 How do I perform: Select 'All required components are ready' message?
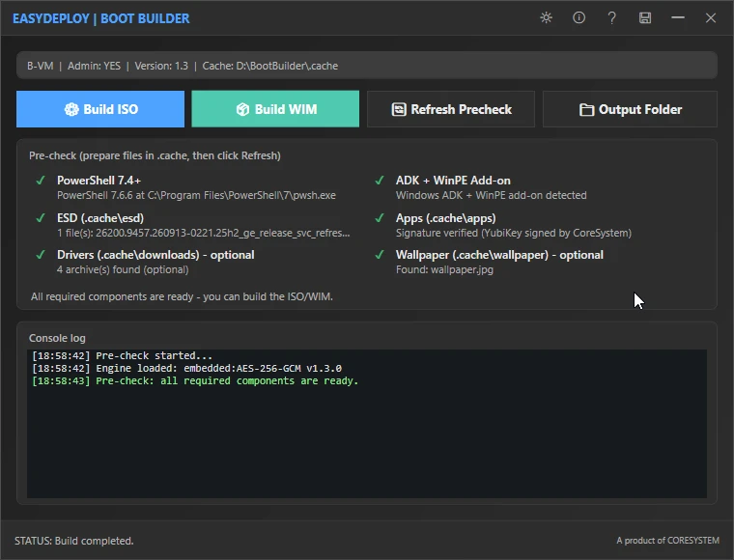point(182,296)
